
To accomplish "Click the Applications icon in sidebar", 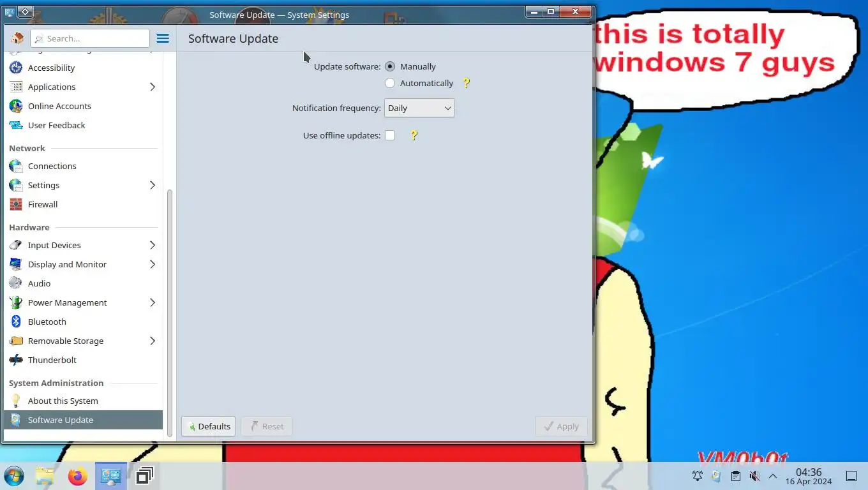I will click(x=16, y=87).
